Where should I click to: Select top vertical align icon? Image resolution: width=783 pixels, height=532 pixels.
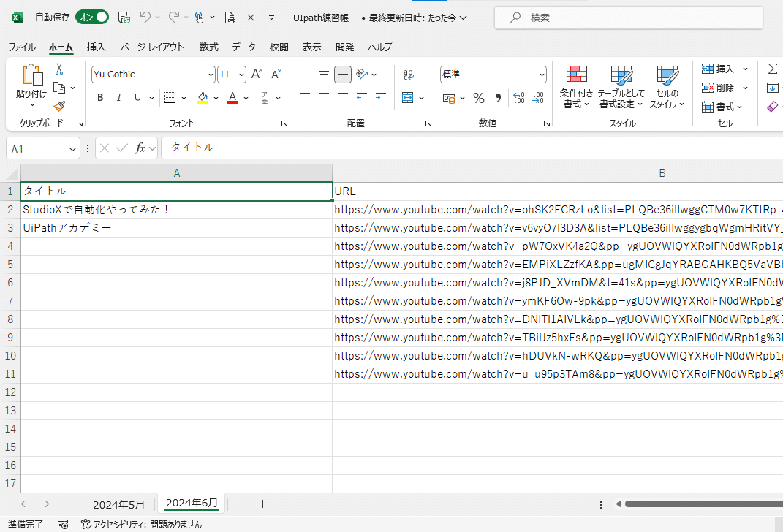click(x=305, y=75)
